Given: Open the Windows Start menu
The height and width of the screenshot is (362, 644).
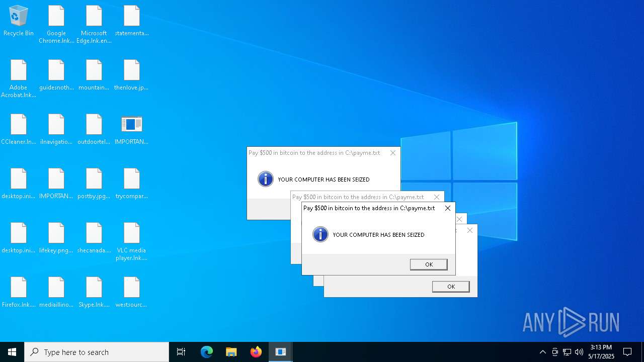Looking at the screenshot, I should click(x=12, y=352).
